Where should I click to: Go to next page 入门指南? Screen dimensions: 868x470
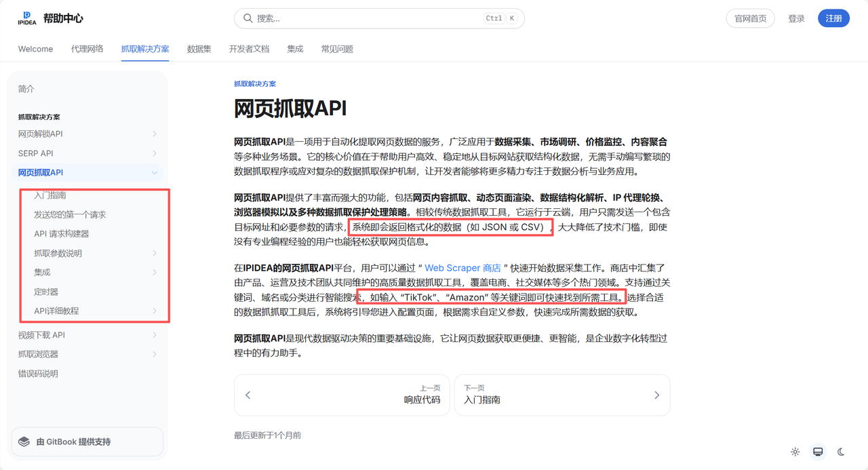[x=562, y=395]
